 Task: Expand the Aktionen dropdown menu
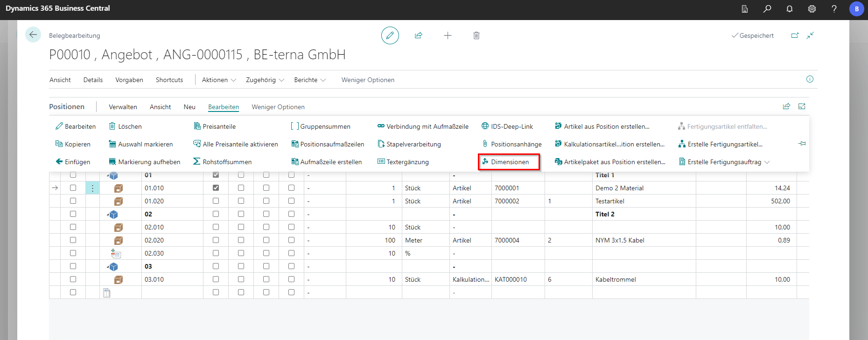[x=219, y=80]
